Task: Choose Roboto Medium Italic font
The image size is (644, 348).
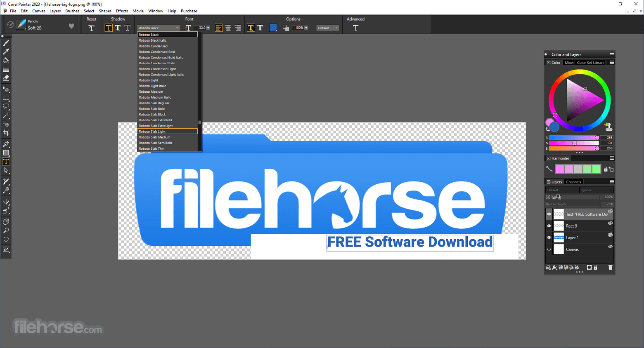Action: 168,97
